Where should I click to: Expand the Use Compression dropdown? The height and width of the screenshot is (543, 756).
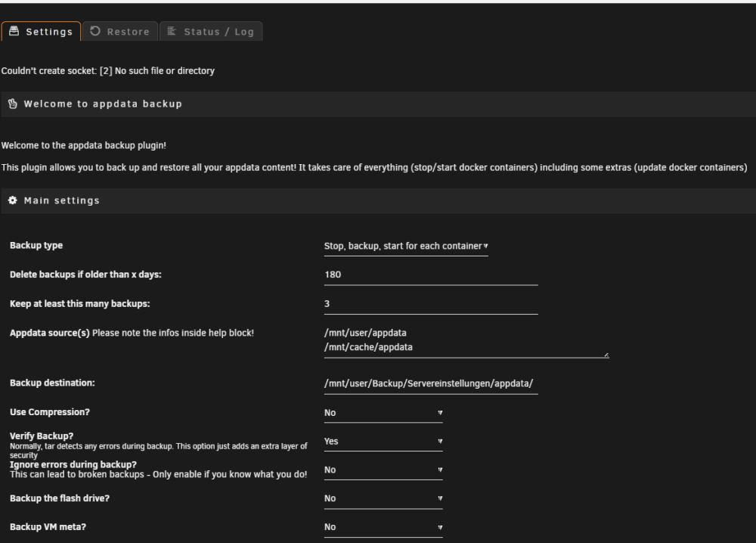click(x=383, y=413)
